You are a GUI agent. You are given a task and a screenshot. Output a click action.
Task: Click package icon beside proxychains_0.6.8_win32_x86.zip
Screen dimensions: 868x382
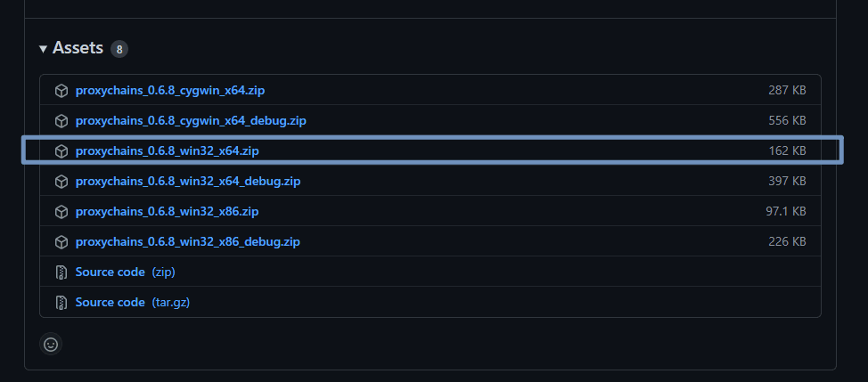[61, 212]
